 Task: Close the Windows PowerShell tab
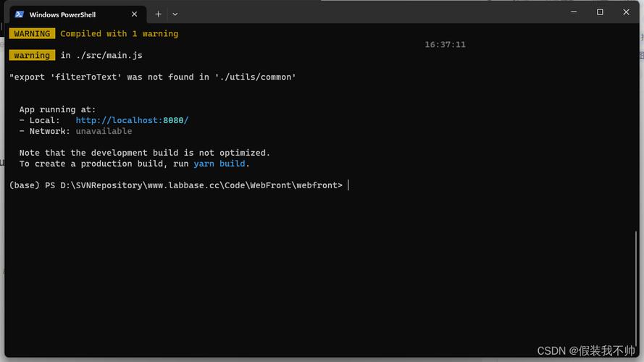pyautogui.click(x=135, y=14)
